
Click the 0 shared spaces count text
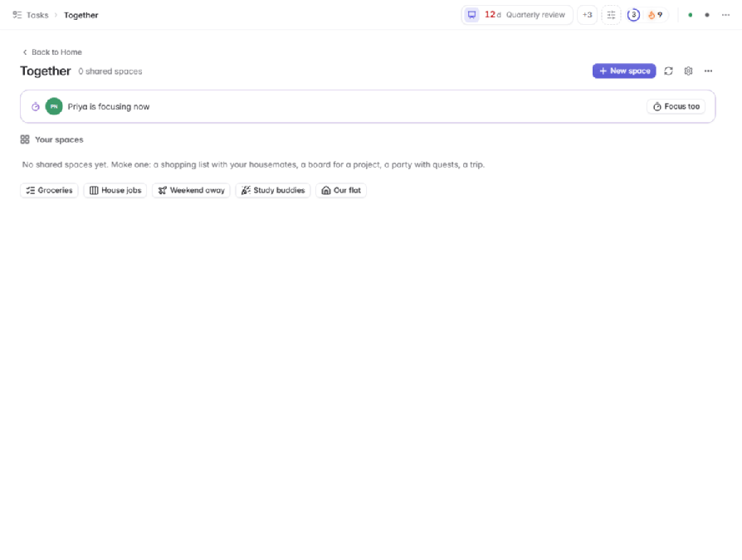click(110, 71)
